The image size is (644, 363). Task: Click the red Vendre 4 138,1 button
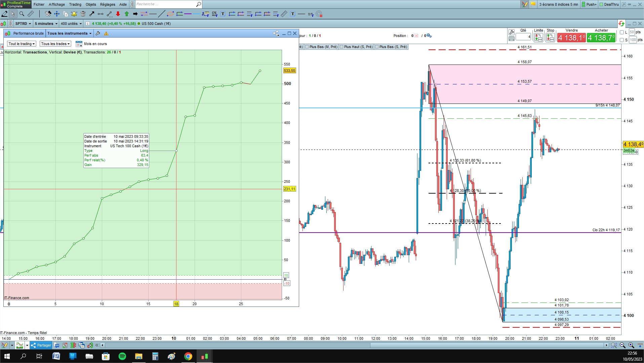click(571, 38)
